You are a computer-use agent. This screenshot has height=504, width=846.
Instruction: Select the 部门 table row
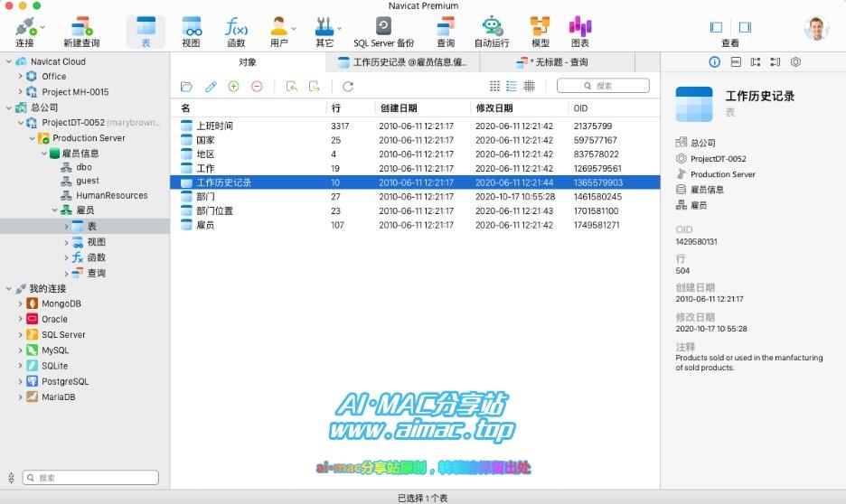pos(415,197)
